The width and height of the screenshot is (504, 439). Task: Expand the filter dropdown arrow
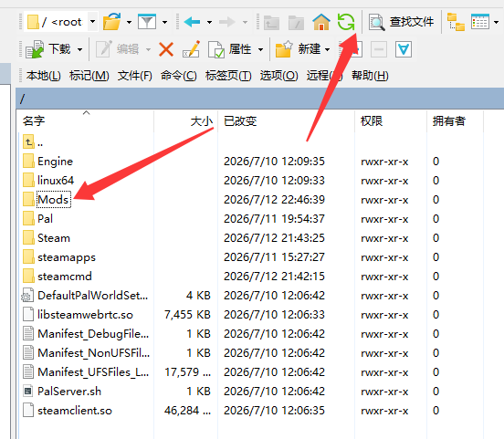pos(164,22)
